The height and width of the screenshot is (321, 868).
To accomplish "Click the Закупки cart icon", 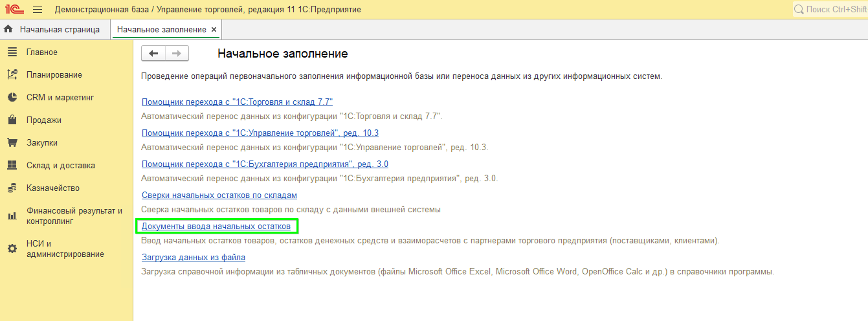I will click(12, 143).
